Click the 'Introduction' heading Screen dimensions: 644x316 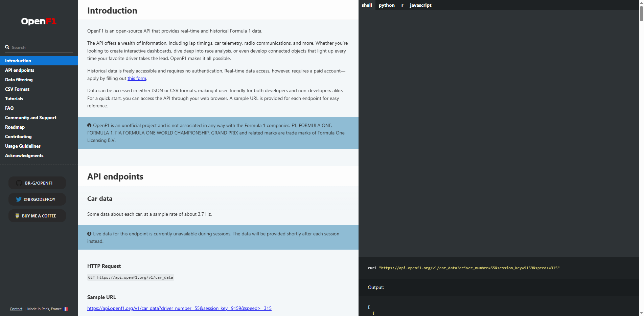pos(112,10)
